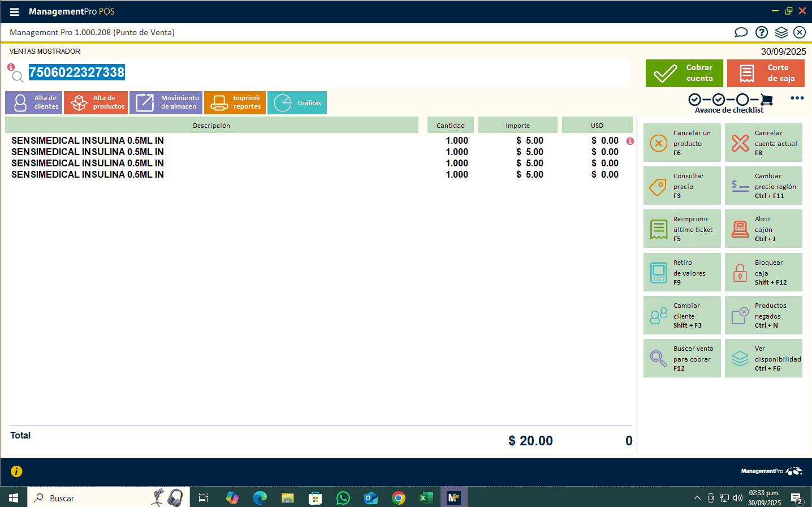The width and height of the screenshot is (812, 507).
Task: Open Alta de productos
Action: click(x=96, y=102)
